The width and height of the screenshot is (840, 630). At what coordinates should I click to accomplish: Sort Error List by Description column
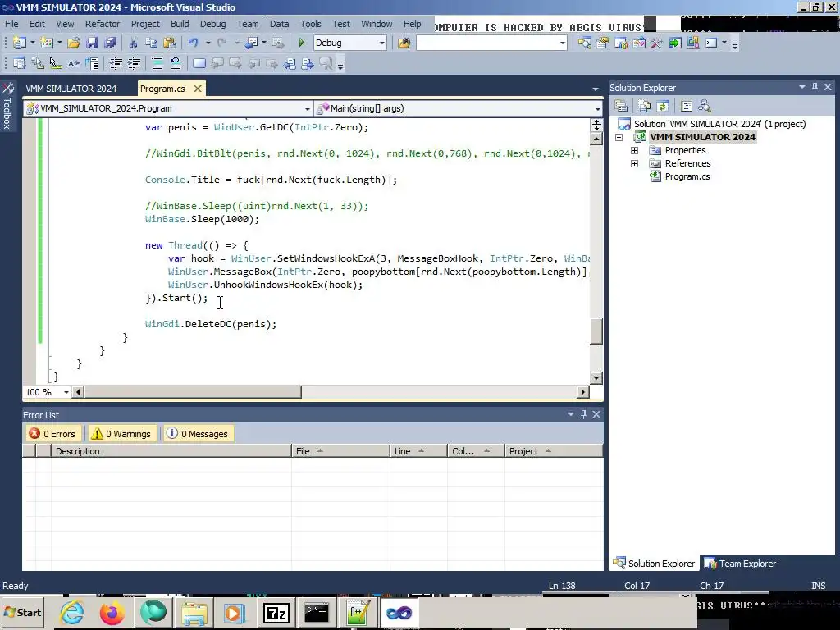(171, 451)
